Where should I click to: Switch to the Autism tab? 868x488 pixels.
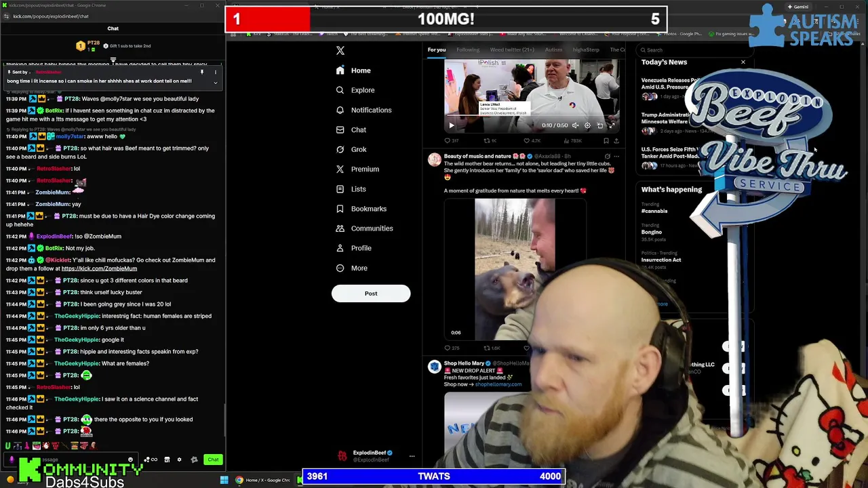(x=553, y=49)
